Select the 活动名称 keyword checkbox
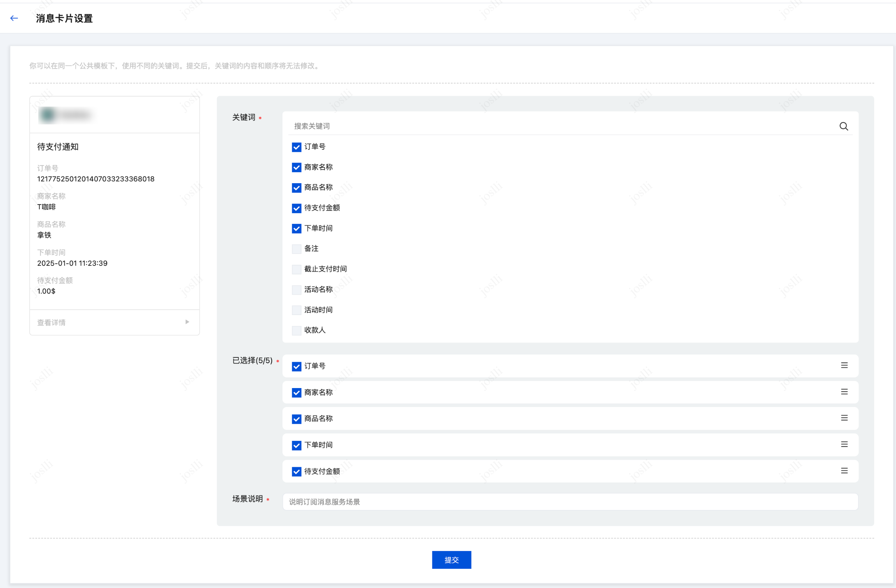This screenshot has height=588, width=896. pos(297,290)
